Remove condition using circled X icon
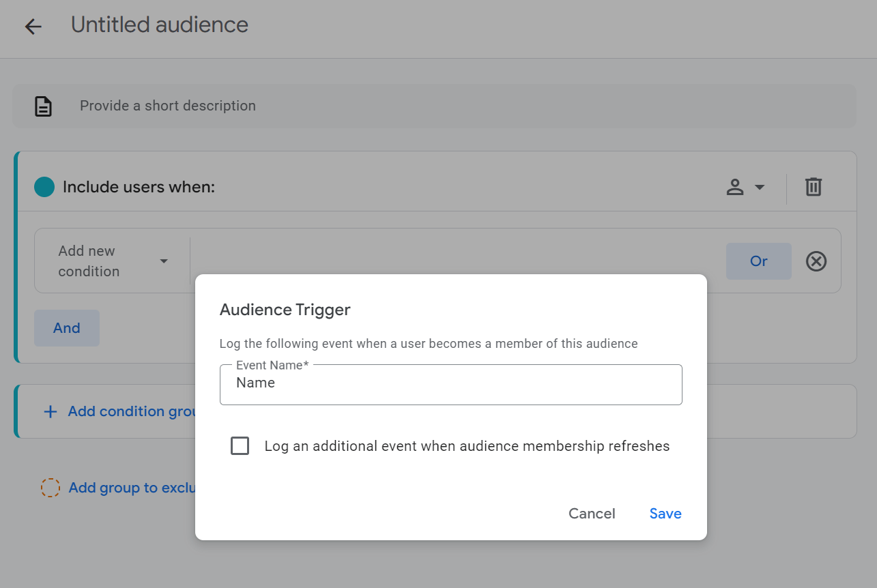The width and height of the screenshot is (877, 588). (816, 261)
